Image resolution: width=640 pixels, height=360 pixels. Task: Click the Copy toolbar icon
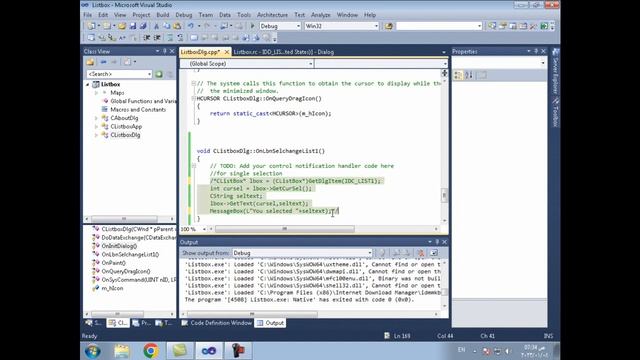(x=167, y=26)
